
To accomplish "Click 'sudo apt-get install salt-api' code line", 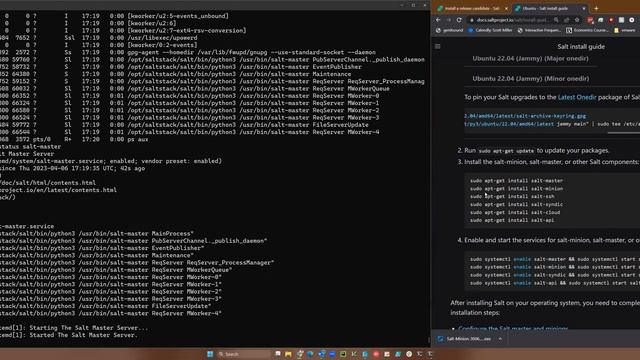I will click(x=512, y=220).
